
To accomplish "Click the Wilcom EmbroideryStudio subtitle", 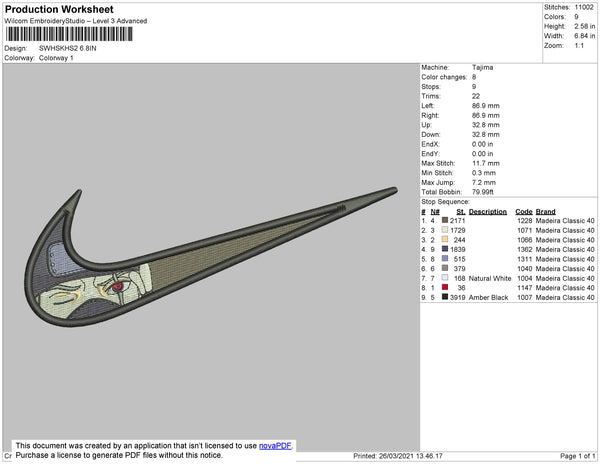I will (x=76, y=21).
